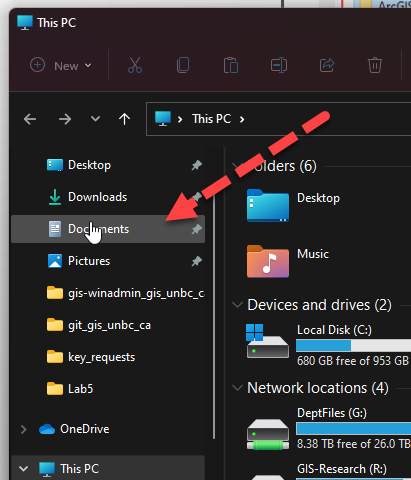Collapse the Devices and drives group
This screenshot has width=411, height=480.
[237, 305]
